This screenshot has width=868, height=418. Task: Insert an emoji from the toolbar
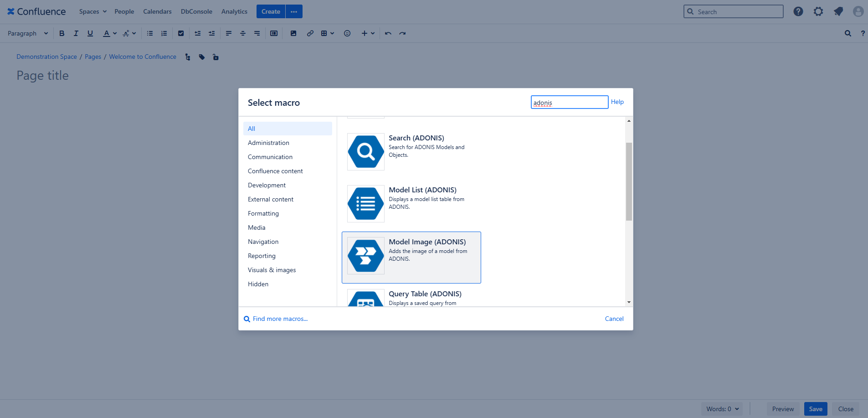(x=347, y=33)
